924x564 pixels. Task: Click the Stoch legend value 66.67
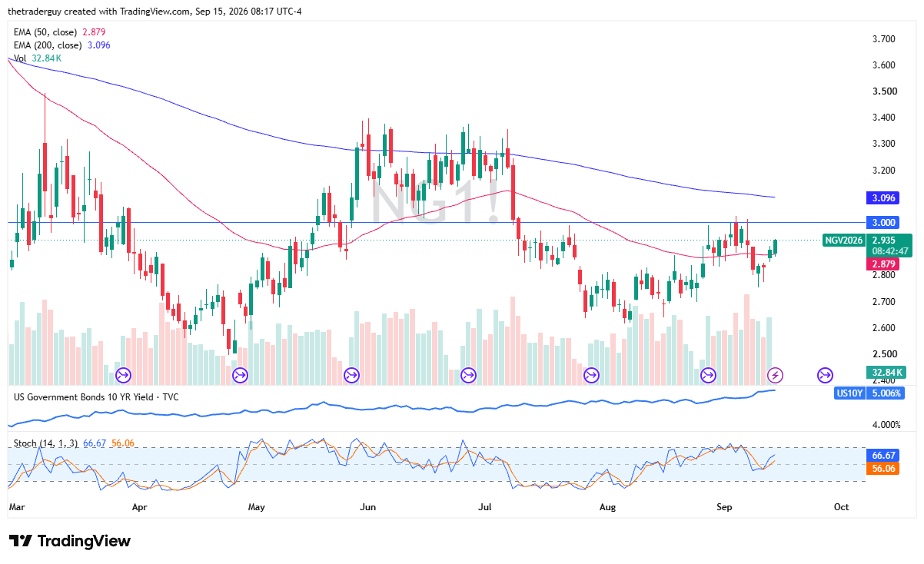point(93,443)
